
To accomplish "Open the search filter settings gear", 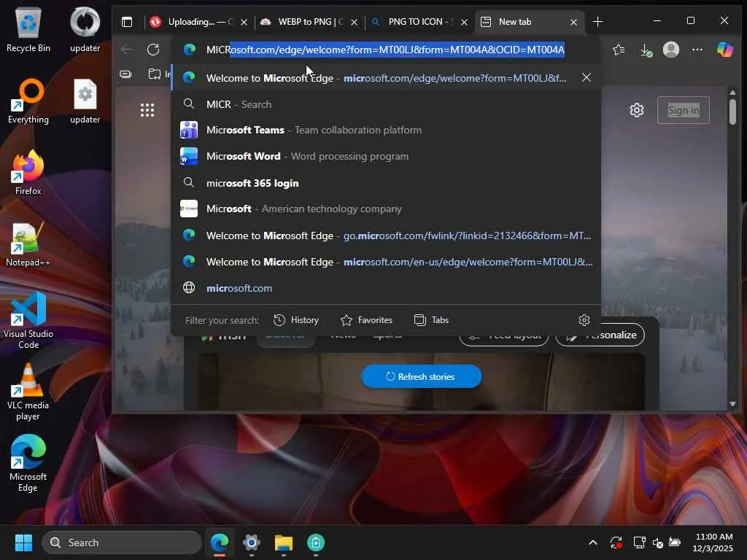I will click(584, 320).
